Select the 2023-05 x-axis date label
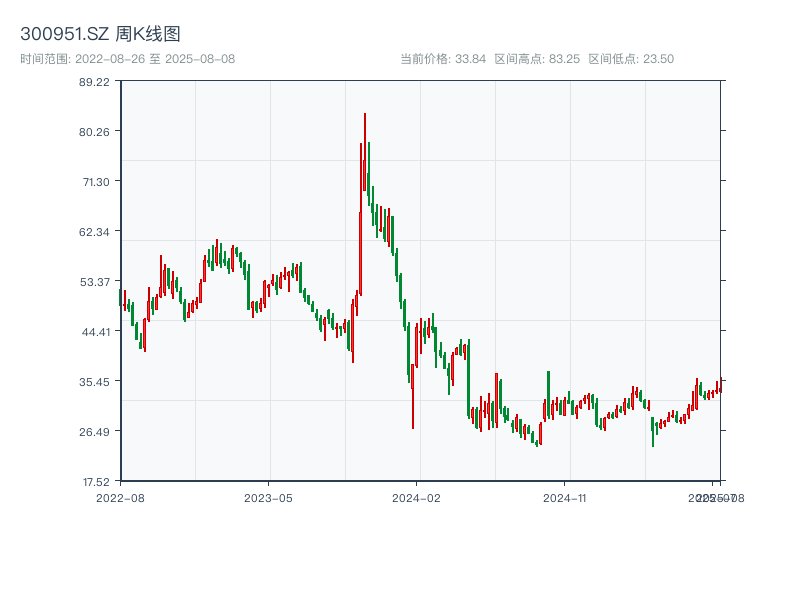800x600 pixels. (x=268, y=497)
